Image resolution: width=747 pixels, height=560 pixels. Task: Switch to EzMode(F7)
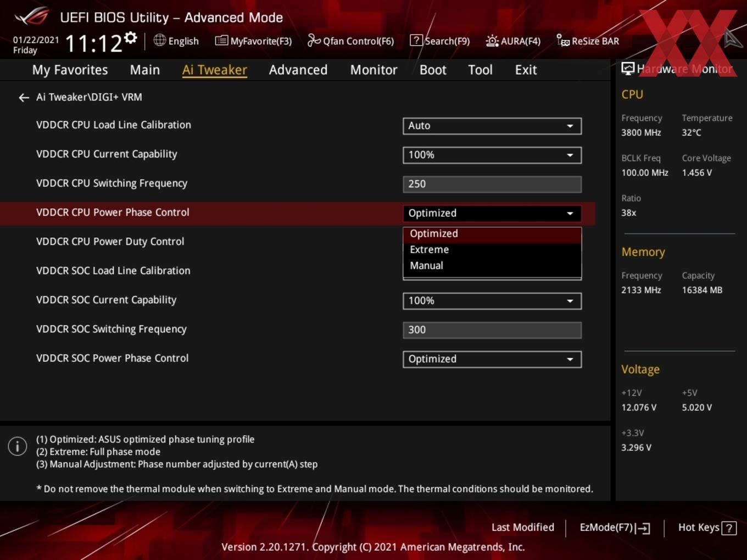pos(615,528)
